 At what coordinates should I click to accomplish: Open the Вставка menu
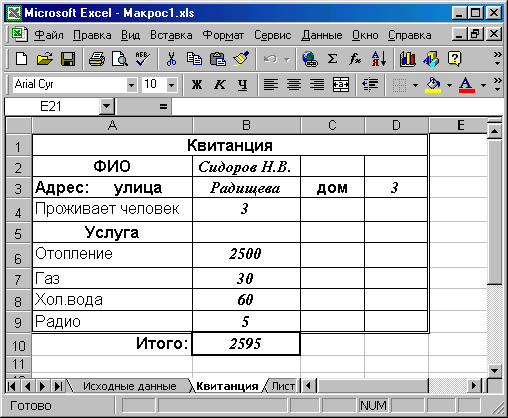coord(171,35)
